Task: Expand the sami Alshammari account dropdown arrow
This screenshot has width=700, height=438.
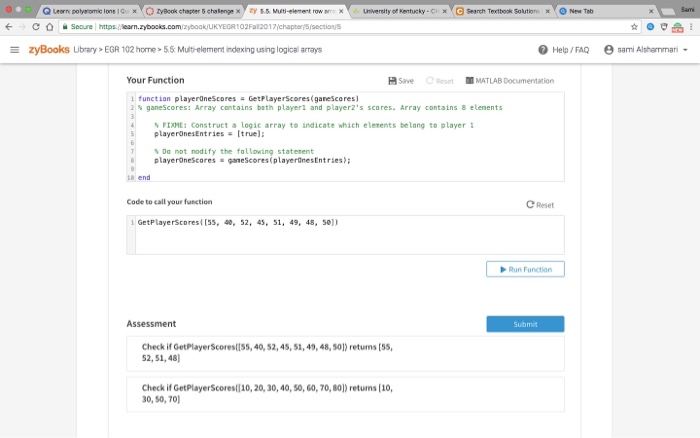Action: (x=685, y=50)
